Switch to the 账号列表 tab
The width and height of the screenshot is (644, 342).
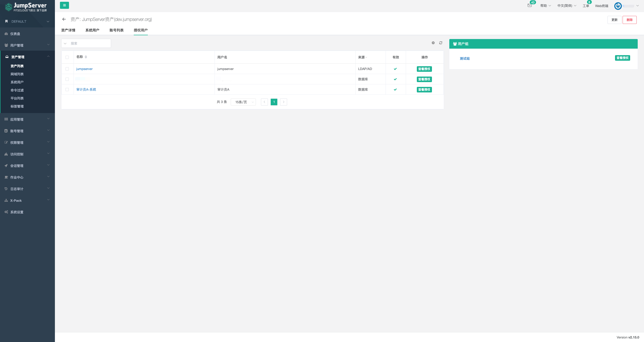[116, 30]
